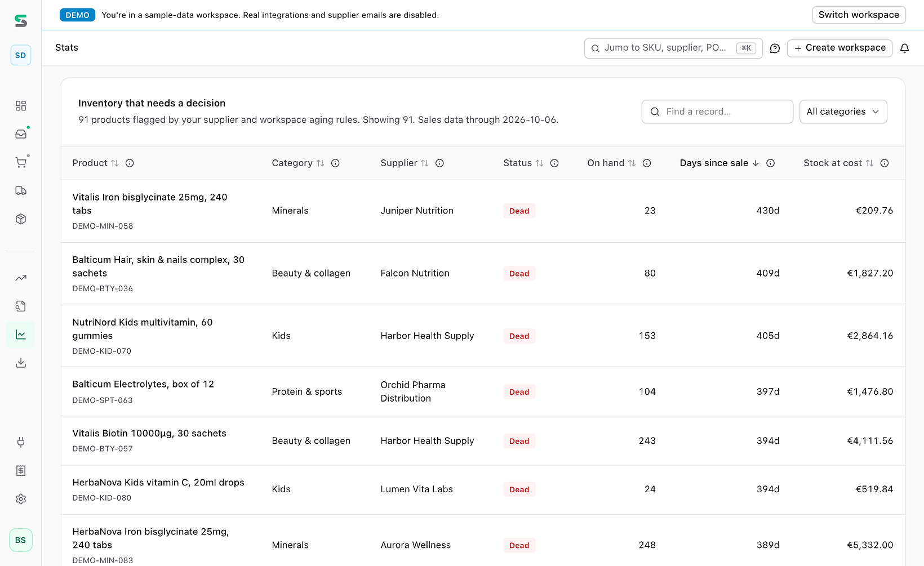924x566 pixels.
Task: Show the info tooltip for the Supplier column
Action: click(440, 163)
